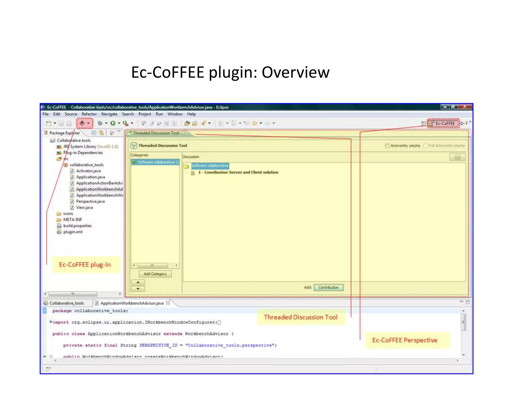Click the yellow Back navigation arrow
Screen dimensions: 532x399
255,123
